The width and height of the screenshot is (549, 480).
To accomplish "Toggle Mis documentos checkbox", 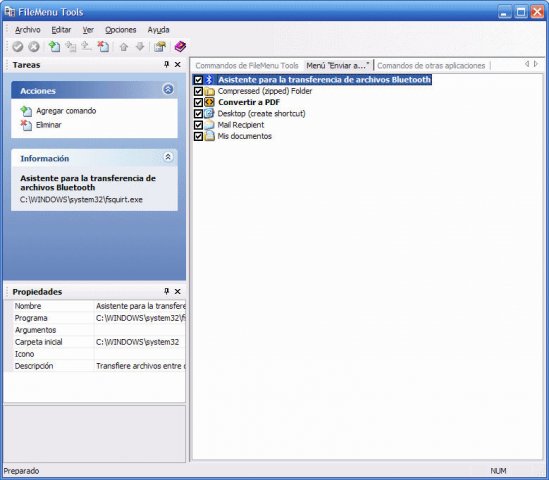I will (x=198, y=136).
